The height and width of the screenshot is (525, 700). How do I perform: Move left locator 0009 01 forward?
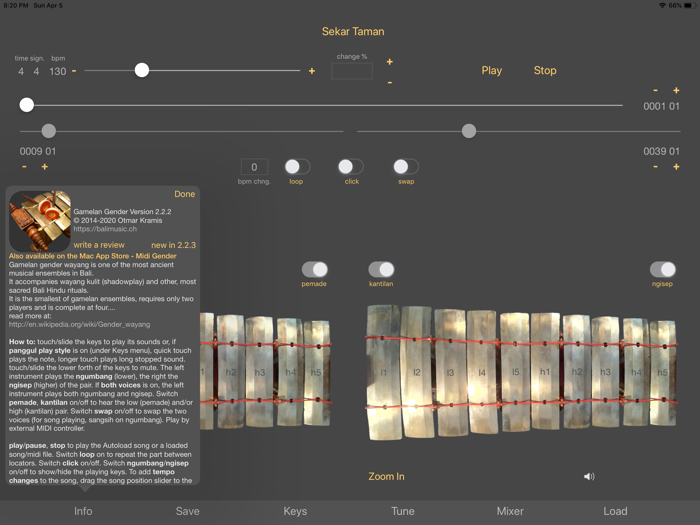(x=45, y=167)
